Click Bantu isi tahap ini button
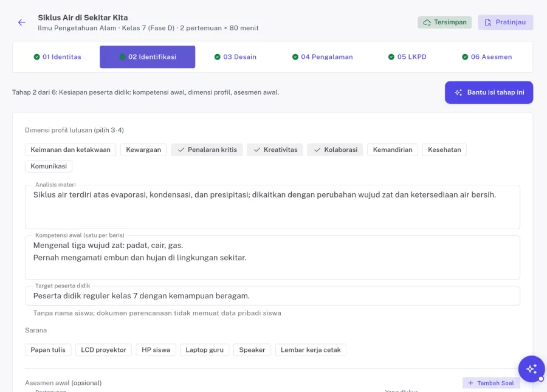 pyautogui.click(x=489, y=92)
